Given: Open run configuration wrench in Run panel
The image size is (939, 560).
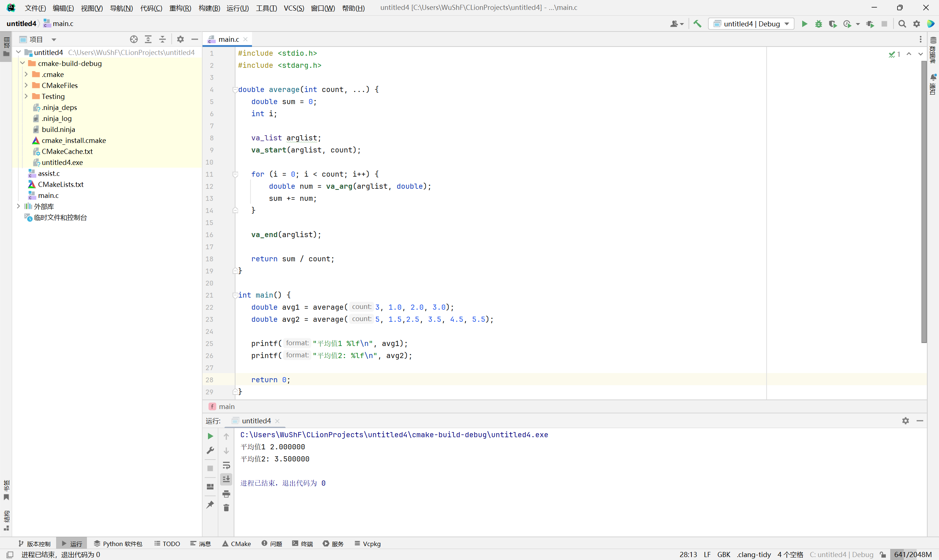Looking at the screenshot, I should [x=210, y=450].
